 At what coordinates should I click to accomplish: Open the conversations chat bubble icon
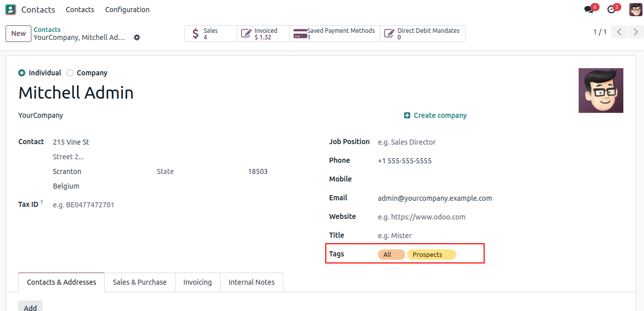pyautogui.click(x=589, y=9)
